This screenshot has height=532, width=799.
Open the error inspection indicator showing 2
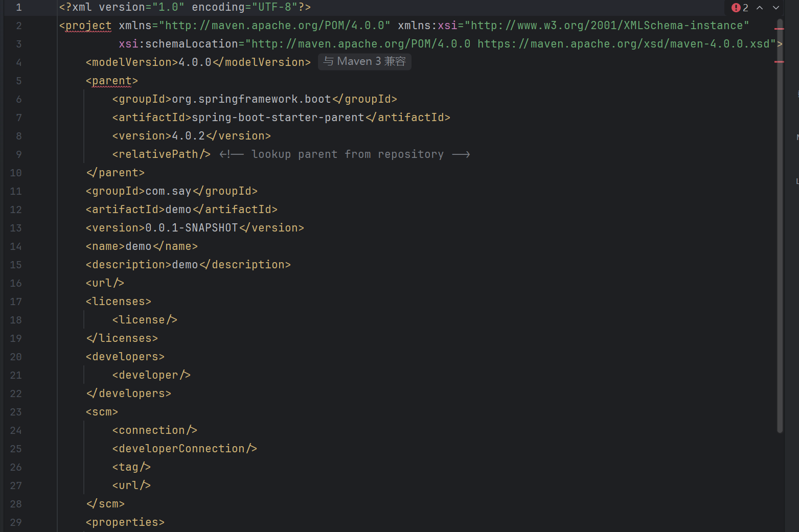(x=740, y=8)
